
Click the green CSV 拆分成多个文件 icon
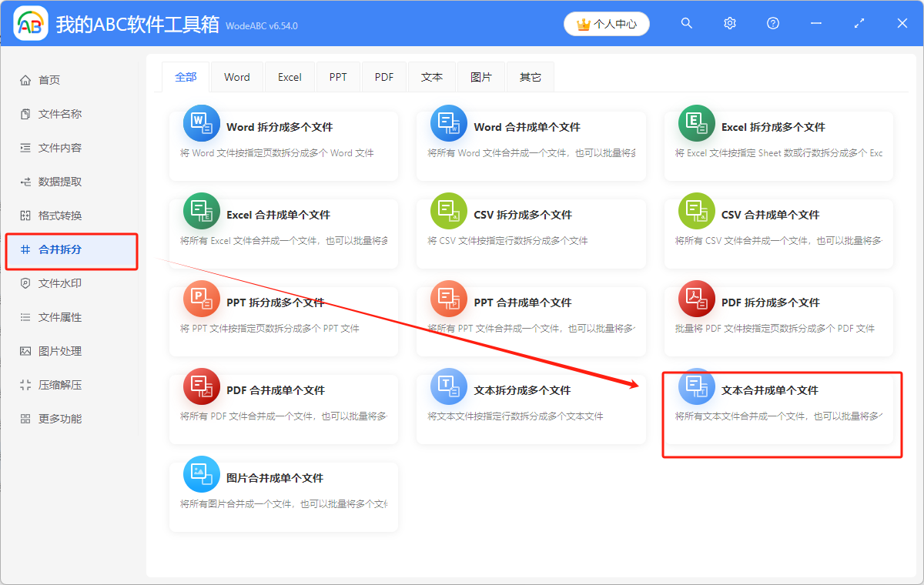(x=448, y=210)
